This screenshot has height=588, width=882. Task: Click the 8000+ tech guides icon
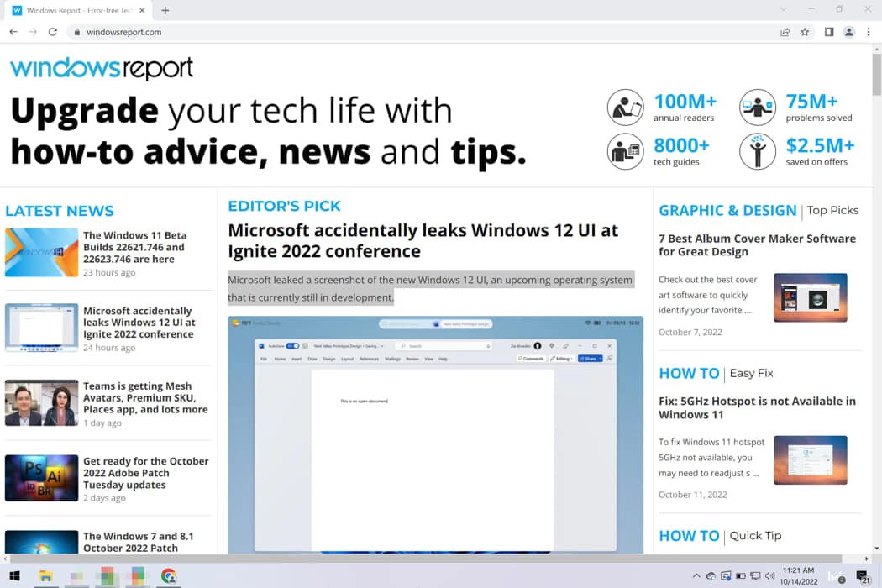tap(625, 151)
